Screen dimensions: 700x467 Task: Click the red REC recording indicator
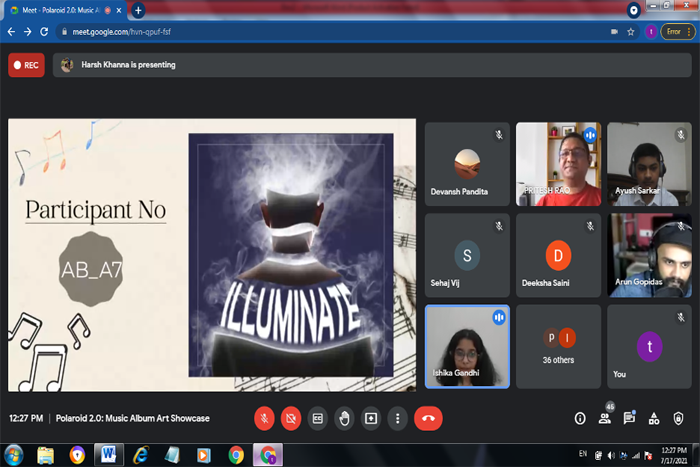pyautogui.click(x=26, y=65)
